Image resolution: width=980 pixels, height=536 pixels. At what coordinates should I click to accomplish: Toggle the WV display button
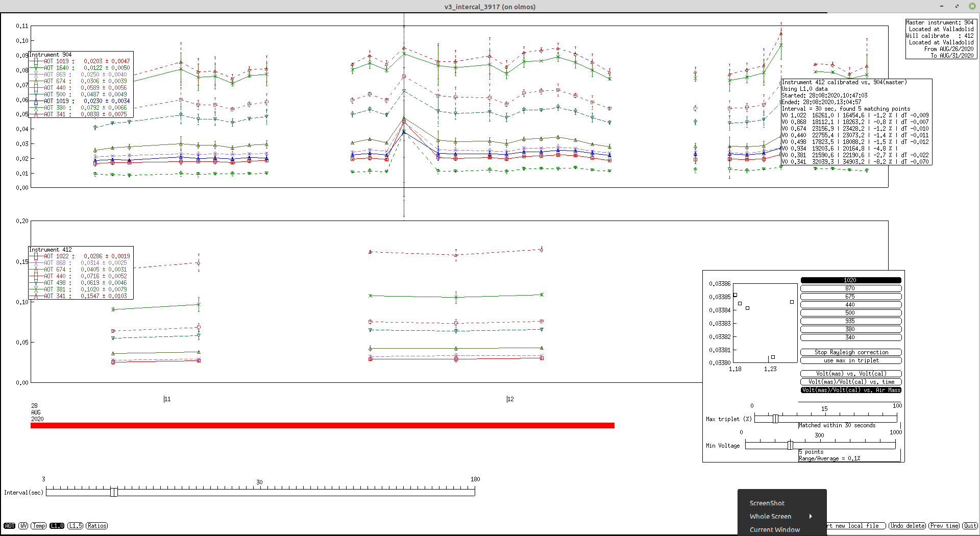(23, 526)
